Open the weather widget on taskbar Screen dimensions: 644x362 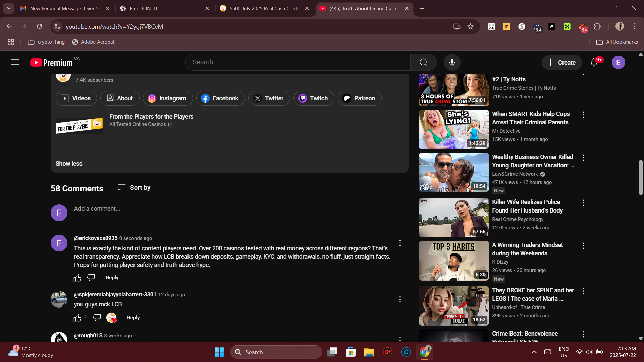coord(31,352)
